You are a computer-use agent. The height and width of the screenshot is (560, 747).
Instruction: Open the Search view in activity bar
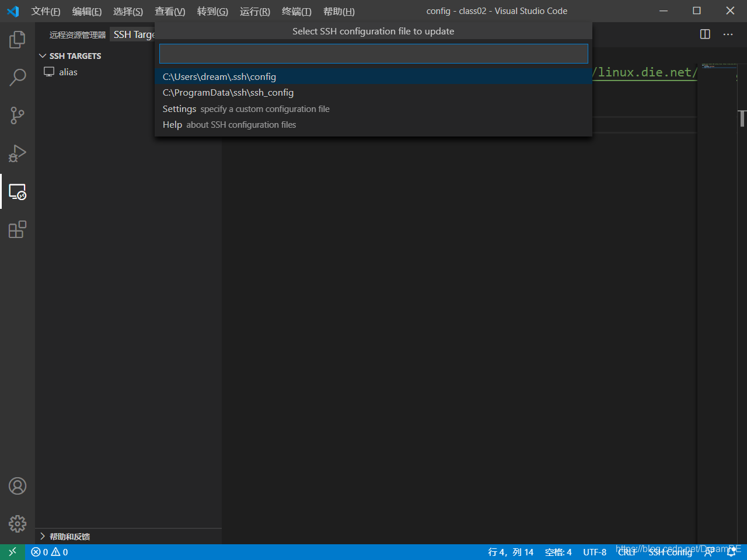point(18,77)
